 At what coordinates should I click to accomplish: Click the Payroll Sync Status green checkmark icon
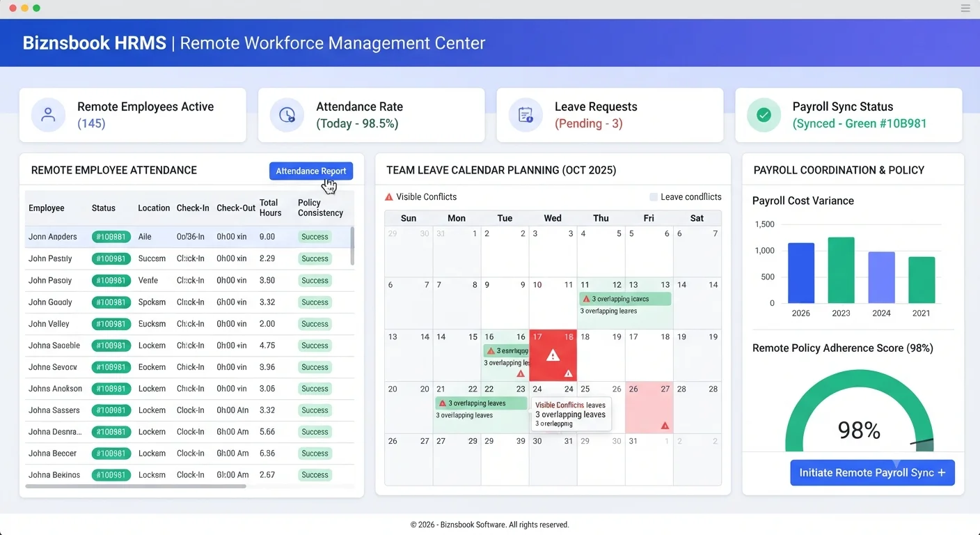tap(764, 115)
